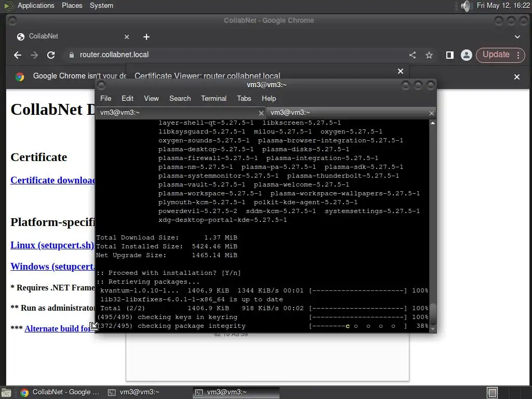Click the 'Proceed with installation? [Y/n]' line
Image resolution: width=532 pixels, height=399 pixels.
tap(168, 273)
